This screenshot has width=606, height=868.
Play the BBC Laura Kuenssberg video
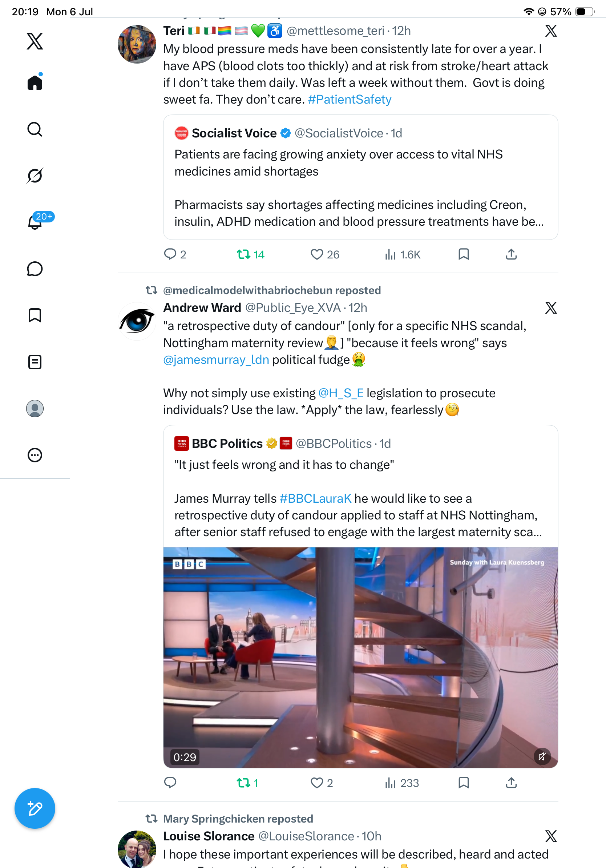point(360,658)
